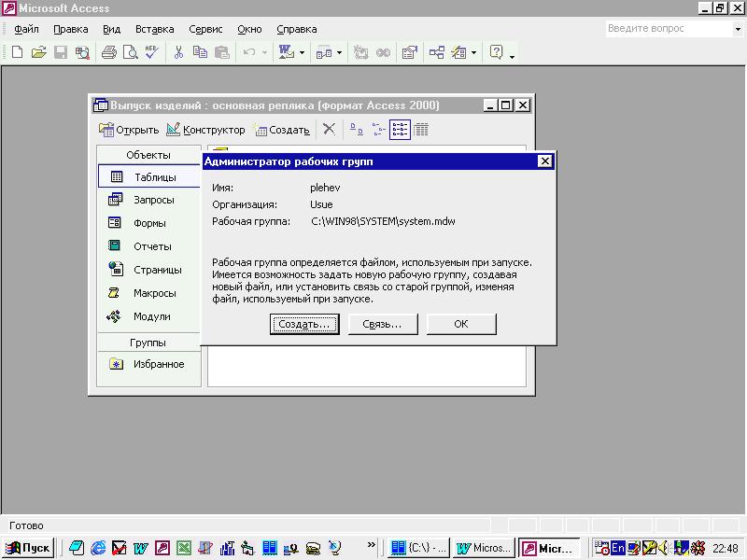This screenshot has width=747, height=560.
Task: Click the Office Links Word icon
Action: [287, 52]
